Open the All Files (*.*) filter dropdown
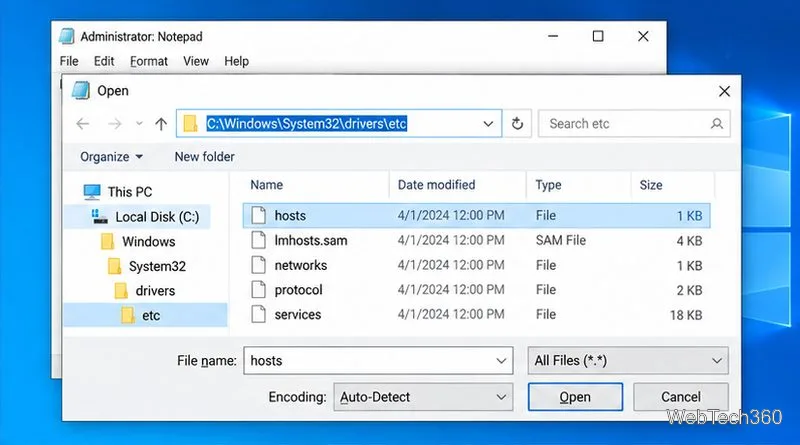800x445 pixels. (x=628, y=361)
